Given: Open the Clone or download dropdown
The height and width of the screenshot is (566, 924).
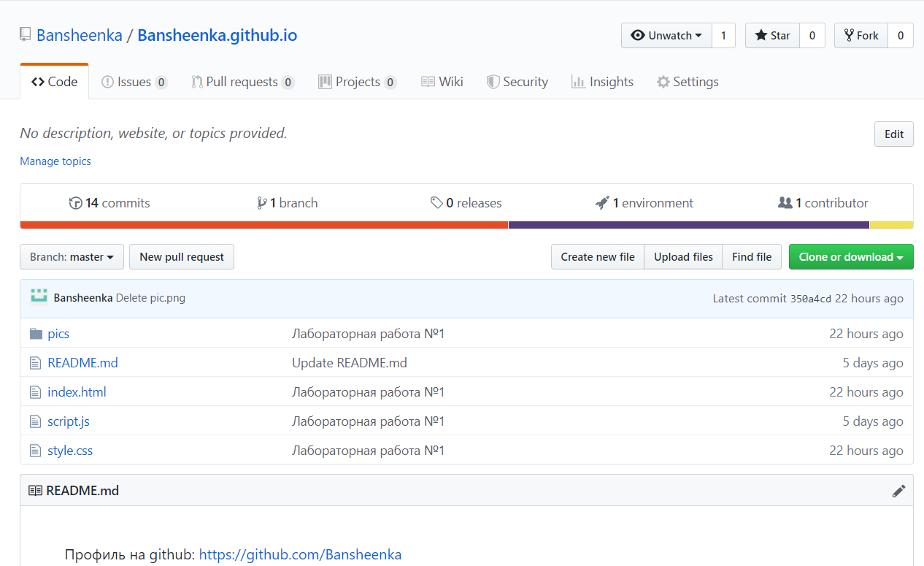Looking at the screenshot, I should coord(850,257).
